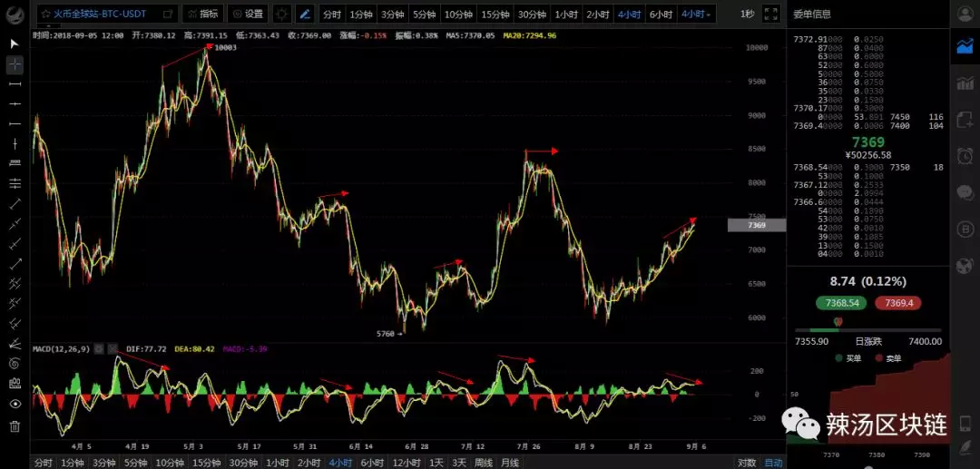
Task: Select the spiral Fibonacci tool
Action: 15,363
